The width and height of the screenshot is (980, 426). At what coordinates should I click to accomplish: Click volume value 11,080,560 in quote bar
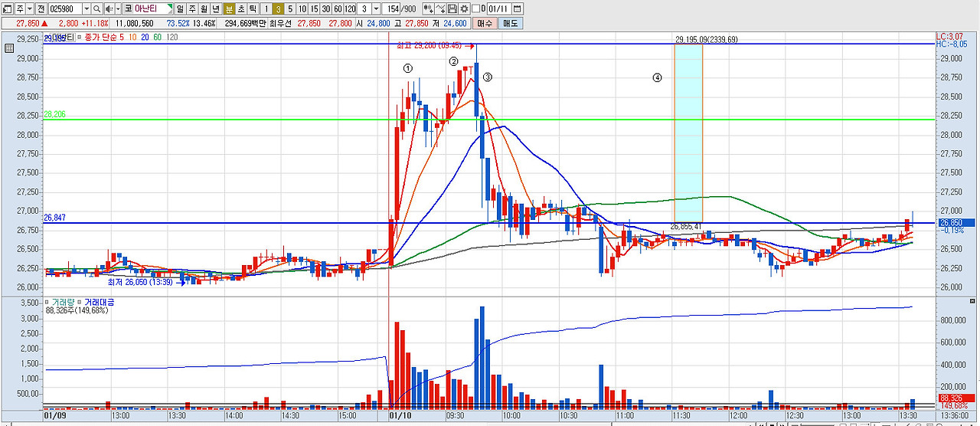point(134,24)
